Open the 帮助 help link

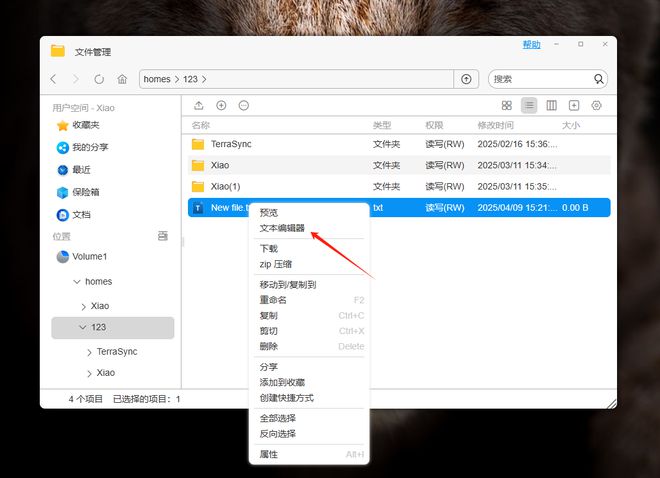(x=531, y=45)
